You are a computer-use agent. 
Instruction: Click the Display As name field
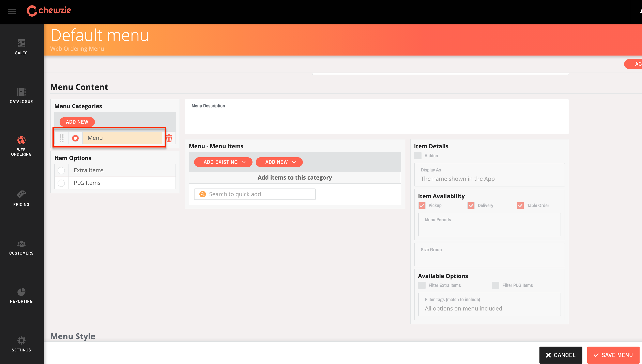(x=489, y=175)
